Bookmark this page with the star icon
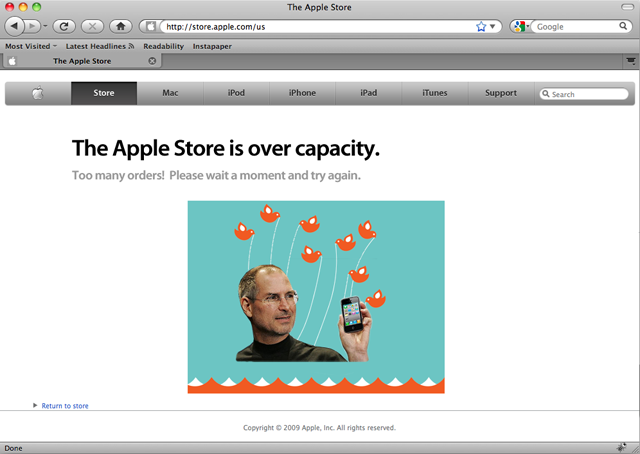Screen dimensions: 640x454 481,27
